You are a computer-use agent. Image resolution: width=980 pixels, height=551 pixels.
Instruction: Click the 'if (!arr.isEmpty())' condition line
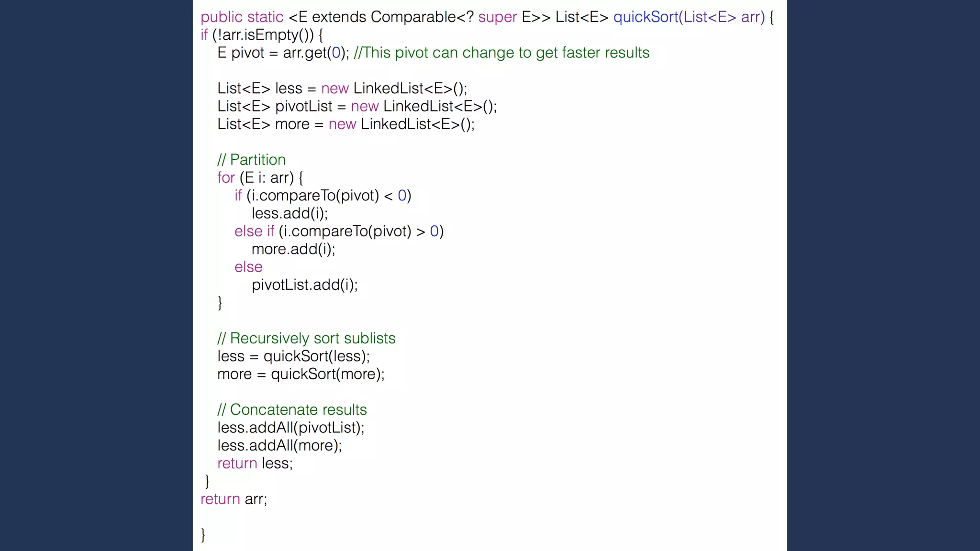[x=261, y=35]
